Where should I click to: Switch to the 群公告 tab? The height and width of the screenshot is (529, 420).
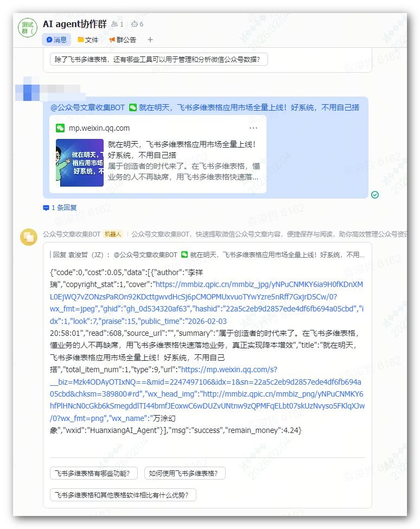coord(123,40)
